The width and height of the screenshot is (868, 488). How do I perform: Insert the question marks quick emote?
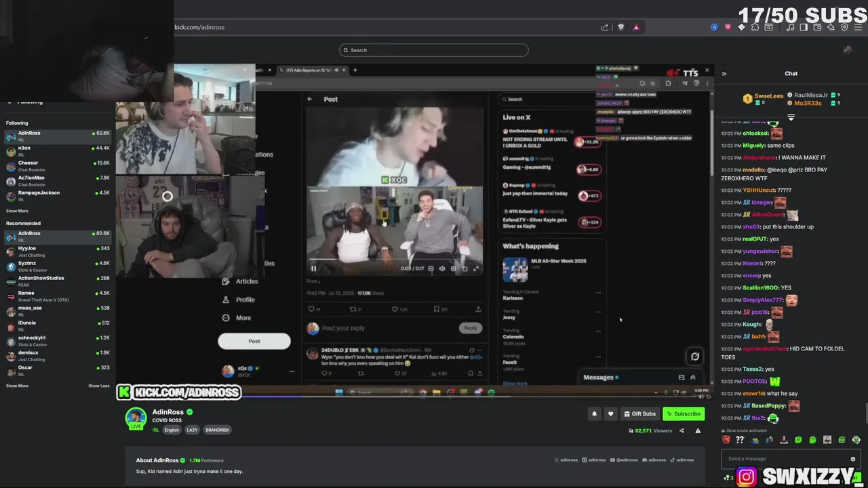[740, 440]
